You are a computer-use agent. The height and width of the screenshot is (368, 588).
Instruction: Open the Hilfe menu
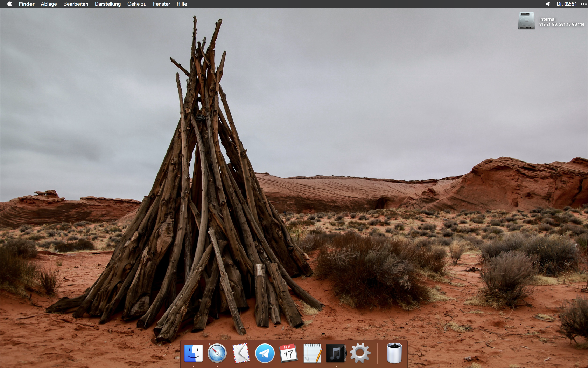point(182,4)
